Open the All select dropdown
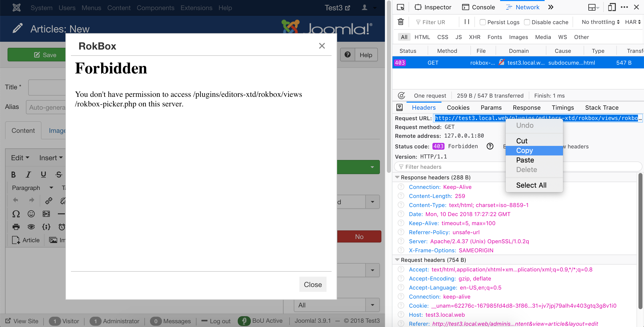 (x=337, y=305)
